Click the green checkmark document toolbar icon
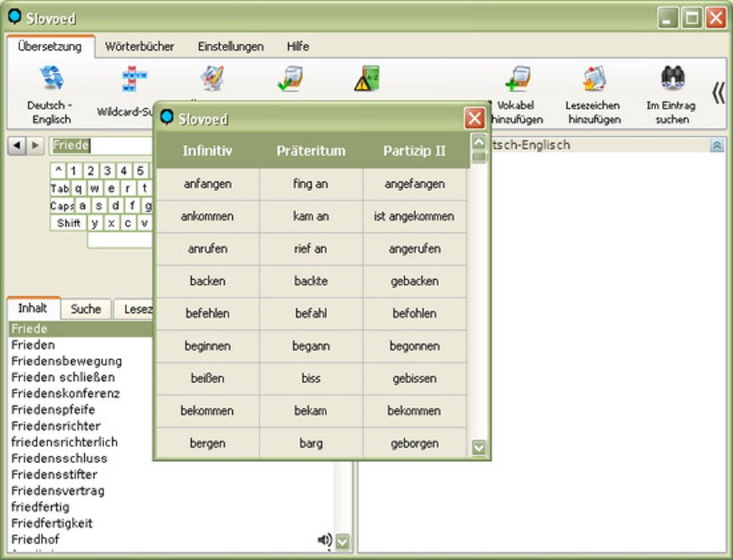The width and height of the screenshot is (733, 560). click(x=290, y=78)
